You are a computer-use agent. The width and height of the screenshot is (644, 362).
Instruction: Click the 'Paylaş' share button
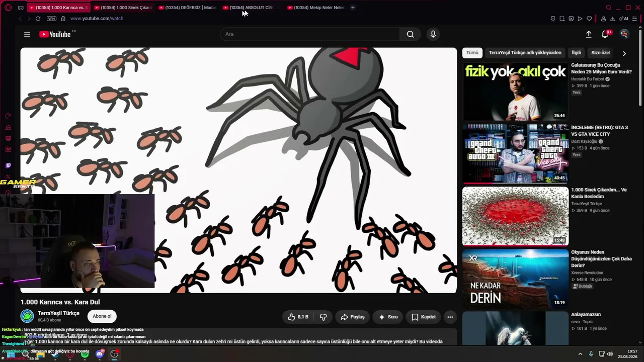coord(352,317)
